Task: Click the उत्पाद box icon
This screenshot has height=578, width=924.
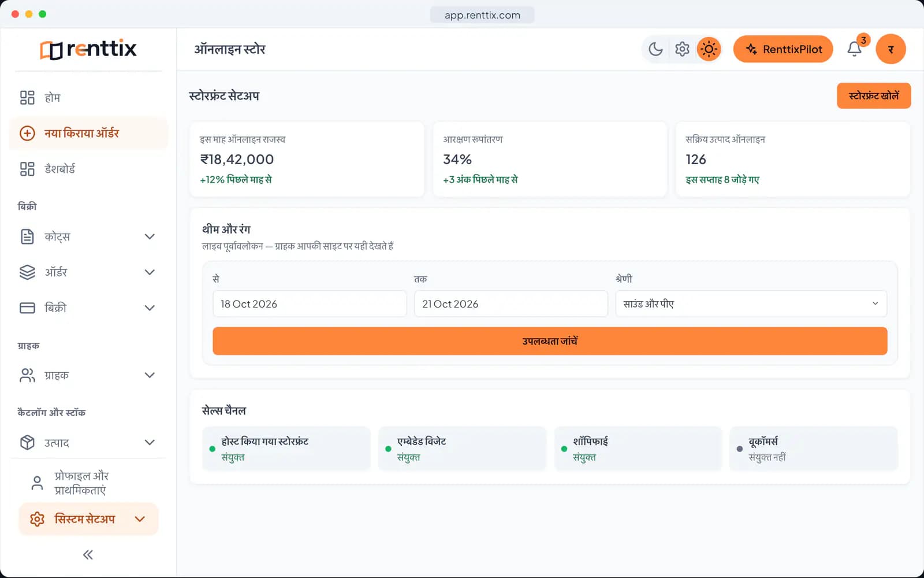Action: [27, 443]
